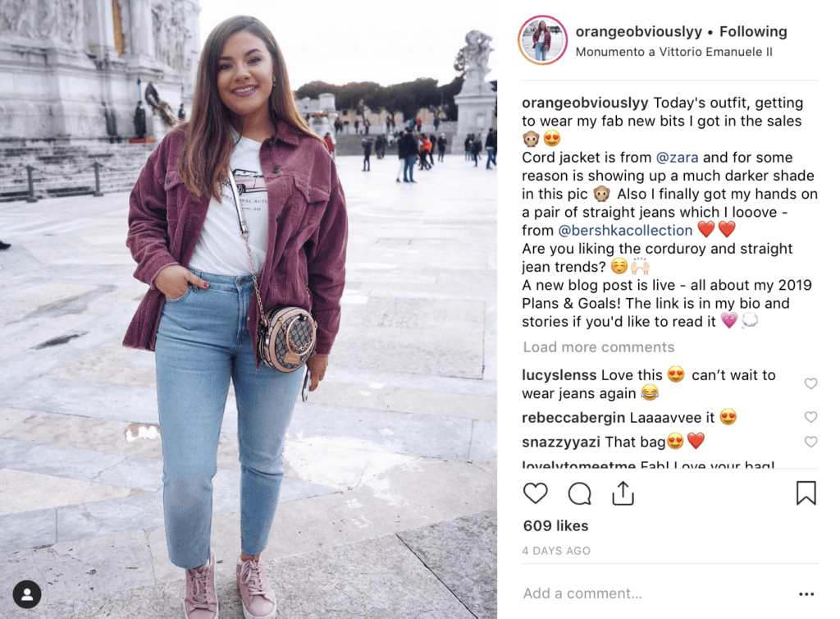Screen dimensions: 840x619
Task: Like the post with the heart icon
Action: [x=535, y=493]
